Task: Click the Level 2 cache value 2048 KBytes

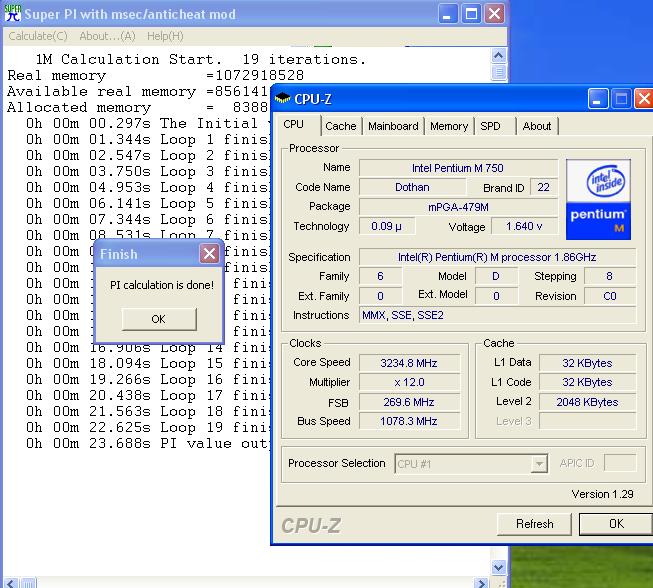Action: click(x=587, y=402)
